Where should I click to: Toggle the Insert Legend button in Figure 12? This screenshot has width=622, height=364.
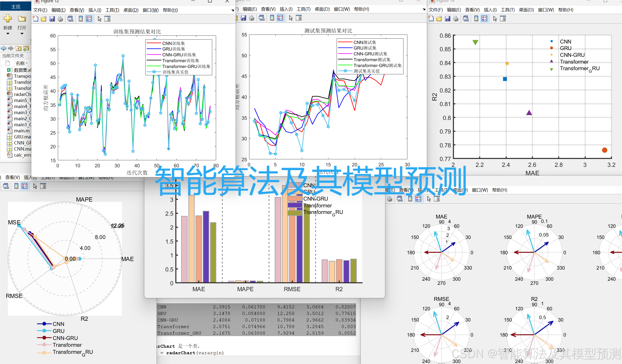tap(89, 19)
